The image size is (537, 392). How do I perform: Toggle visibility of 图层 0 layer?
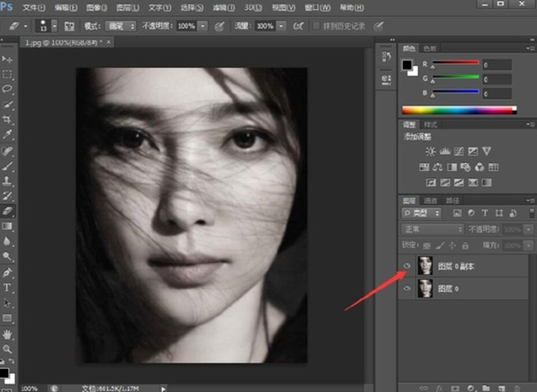[407, 288]
